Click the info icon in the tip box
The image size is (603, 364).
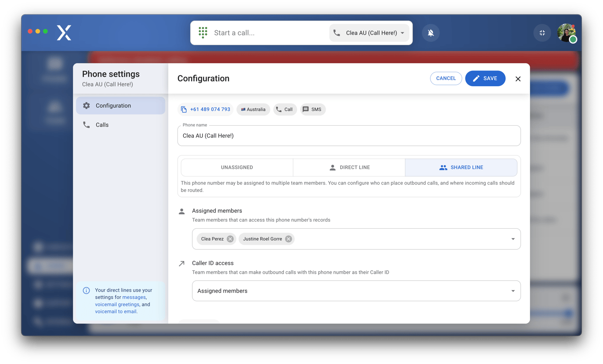(86, 290)
